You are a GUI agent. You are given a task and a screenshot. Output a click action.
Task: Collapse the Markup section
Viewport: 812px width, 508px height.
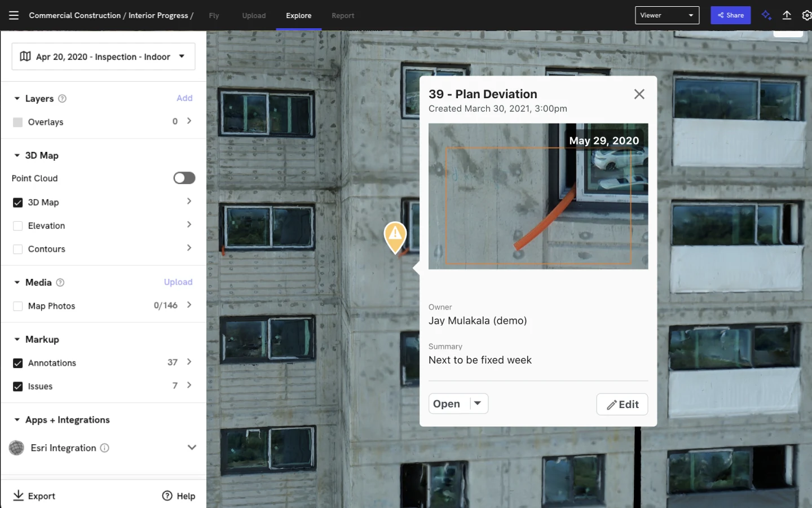17,339
